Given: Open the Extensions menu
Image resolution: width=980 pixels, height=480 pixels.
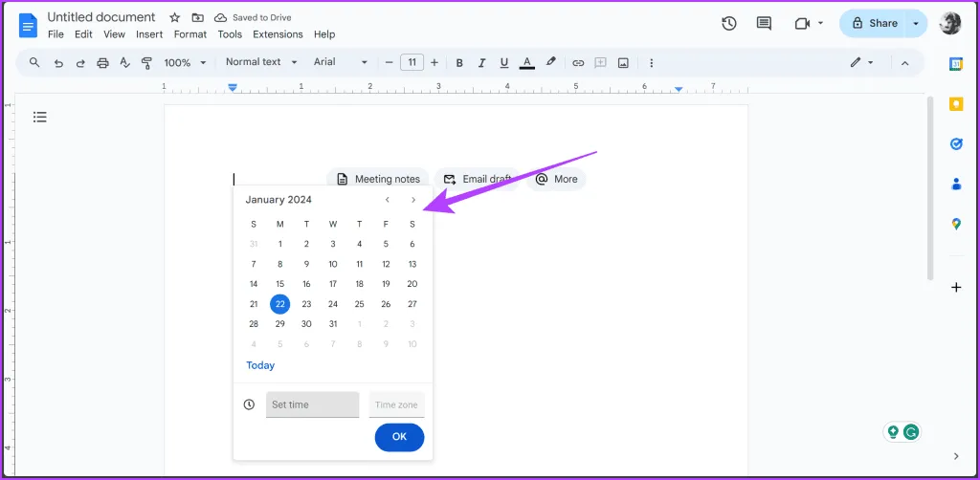Looking at the screenshot, I should coord(277,34).
